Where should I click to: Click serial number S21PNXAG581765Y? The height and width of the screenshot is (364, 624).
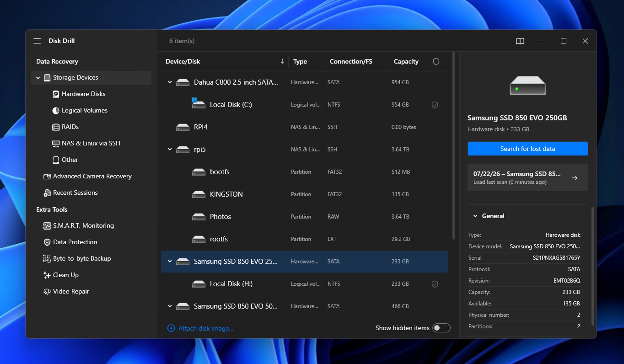click(x=556, y=258)
